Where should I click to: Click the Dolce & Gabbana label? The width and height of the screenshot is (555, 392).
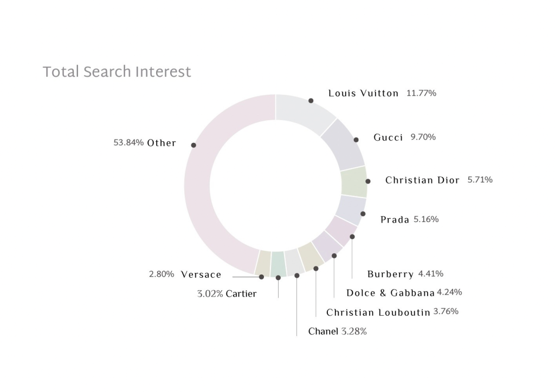tap(390, 293)
